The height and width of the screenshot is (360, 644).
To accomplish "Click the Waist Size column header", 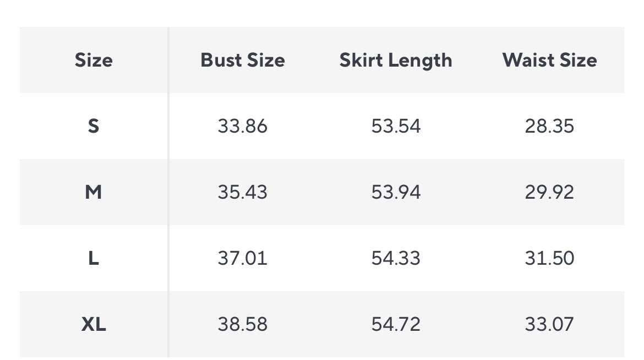I will 549,60.
